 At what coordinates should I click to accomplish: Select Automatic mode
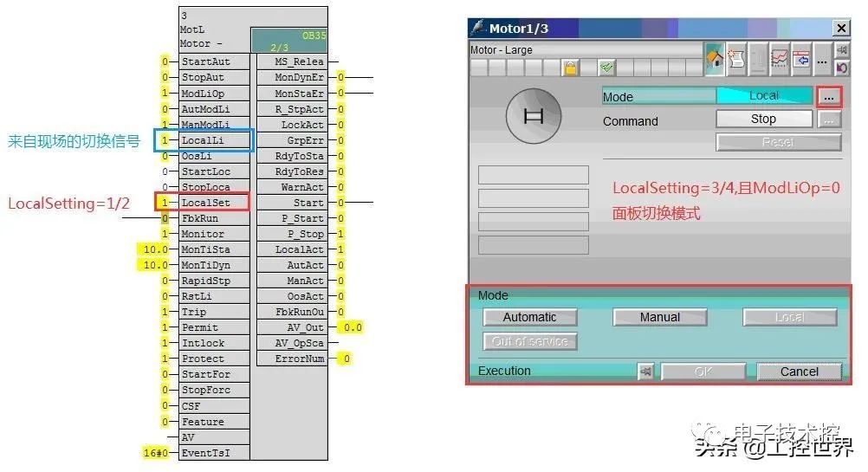(529, 317)
